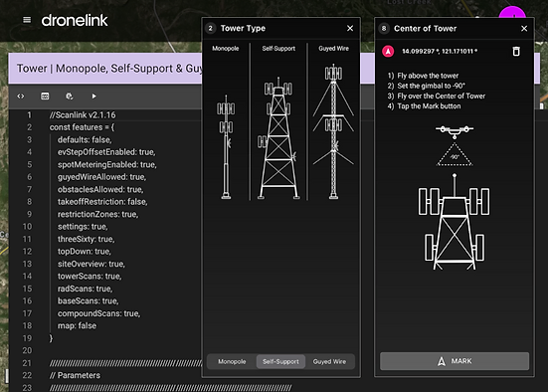
Task: Click the top-down tower diagram
Action: (x=454, y=222)
